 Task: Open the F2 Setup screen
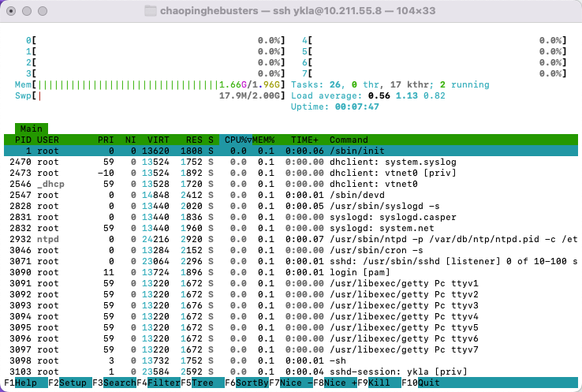pyautogui.click(x=70, y=383)
